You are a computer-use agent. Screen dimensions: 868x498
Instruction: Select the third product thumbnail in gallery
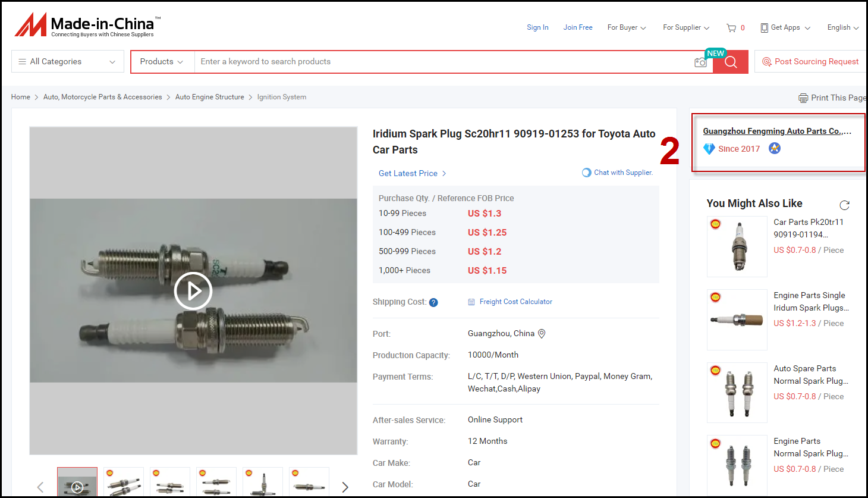(x=170, y=482)
